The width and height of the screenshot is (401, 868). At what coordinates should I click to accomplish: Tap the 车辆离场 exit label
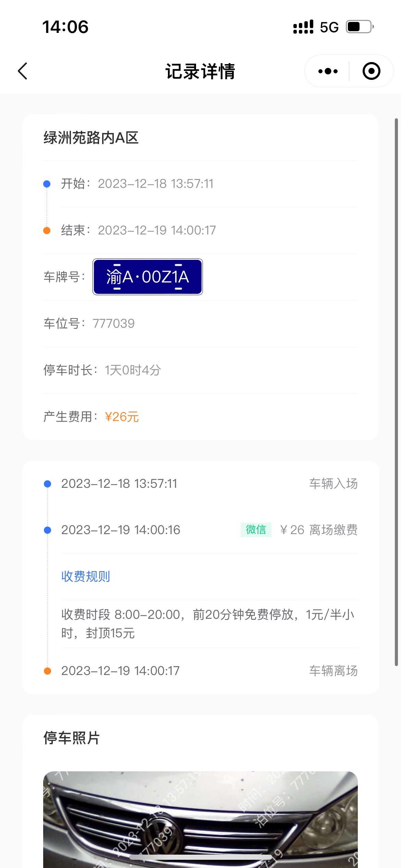click(333, 671)
